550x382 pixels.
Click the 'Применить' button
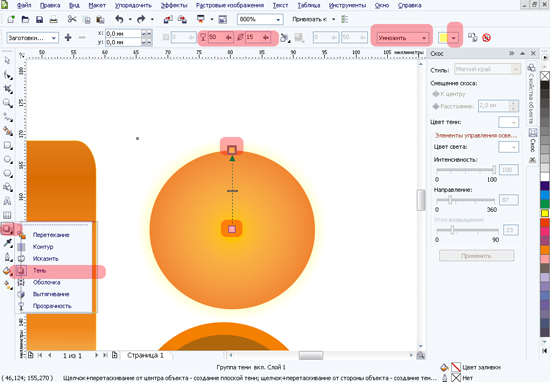(476, 256)
